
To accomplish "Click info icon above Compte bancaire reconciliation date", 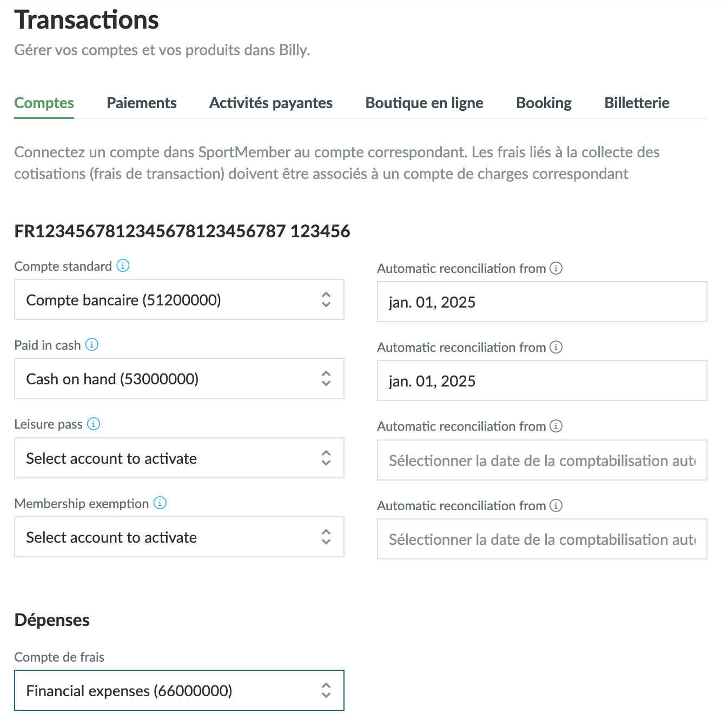I will (x=556, y=268).
